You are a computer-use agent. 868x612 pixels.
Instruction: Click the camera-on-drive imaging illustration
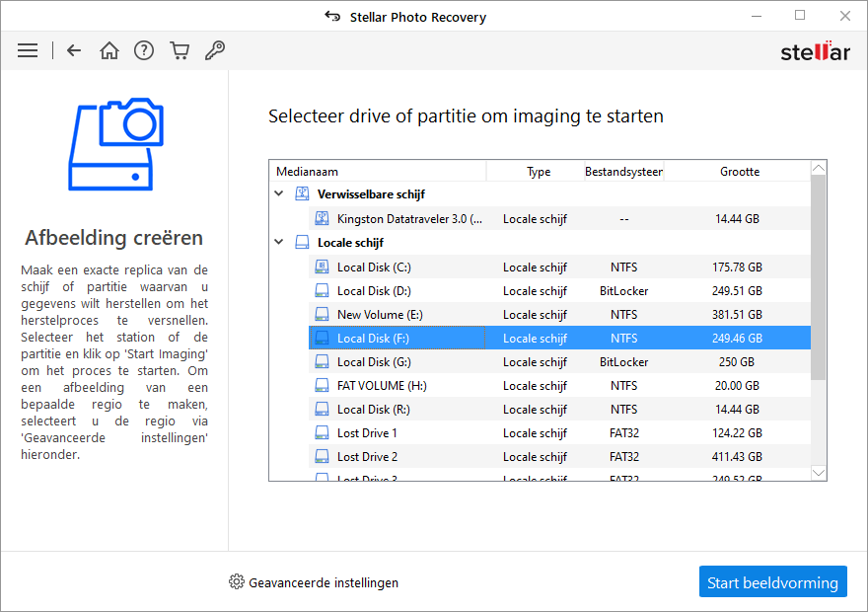(x=115, y=144)
